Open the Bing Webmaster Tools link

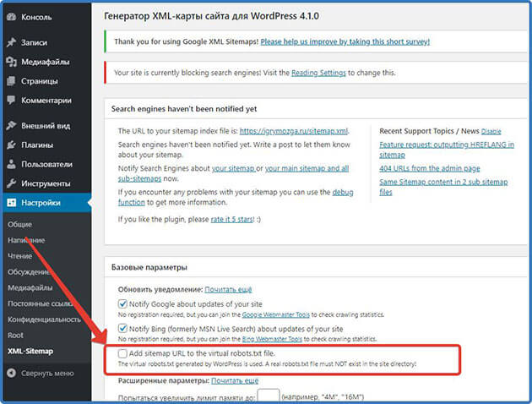(x=272, y=339)
